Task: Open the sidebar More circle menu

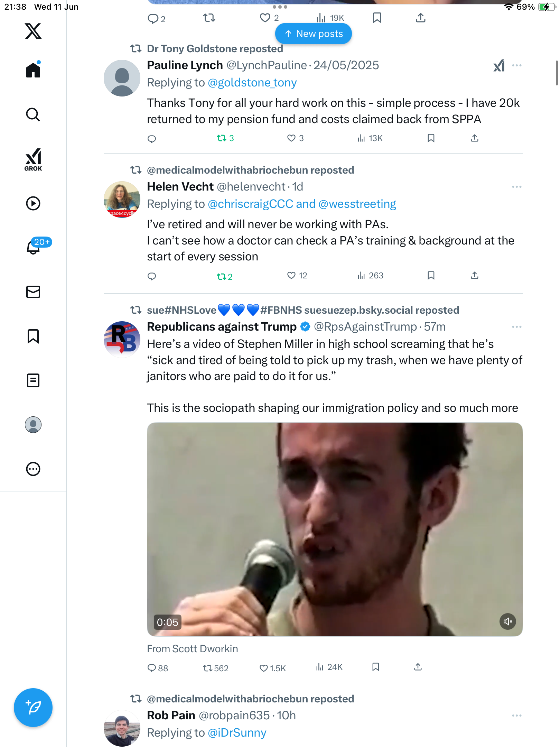Action: click(x=33, y=469)
